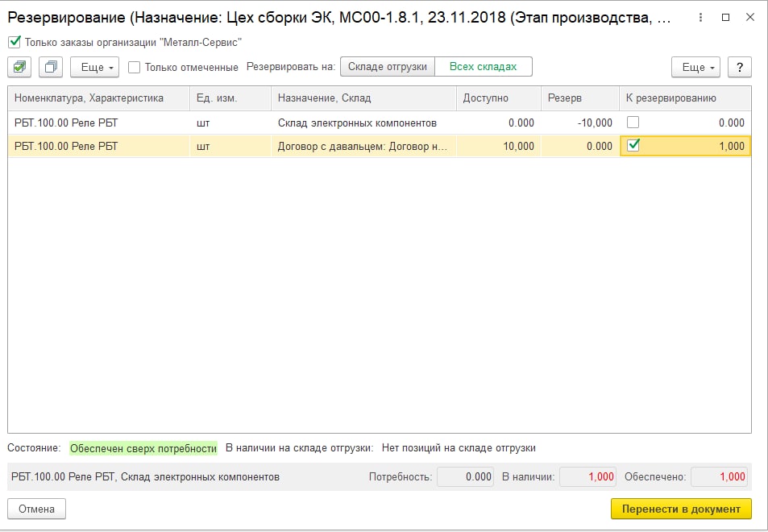768x532 pixels.
Task: Click the "Обеспечен сверх потребности" status label
Action: [x=143, y=448]
